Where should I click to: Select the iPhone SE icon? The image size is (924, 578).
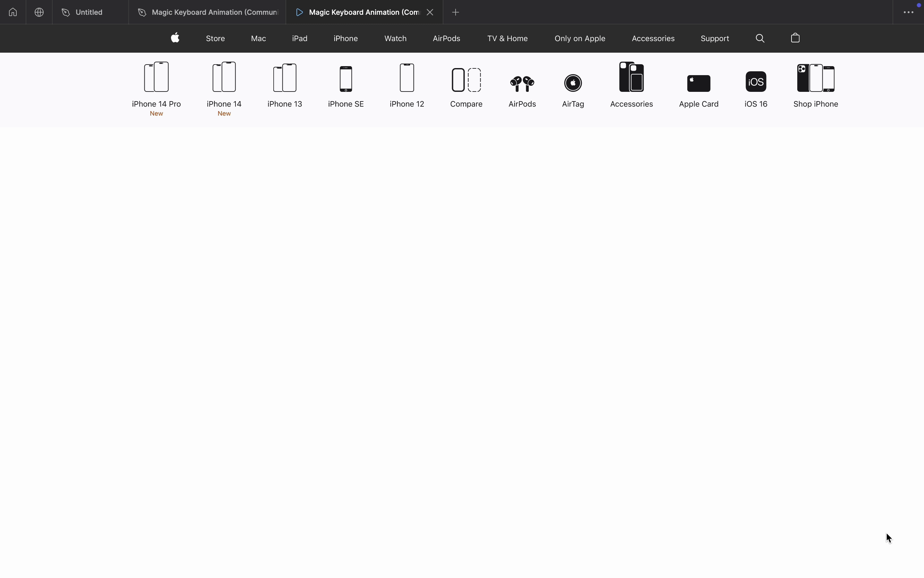pos(346,79)
